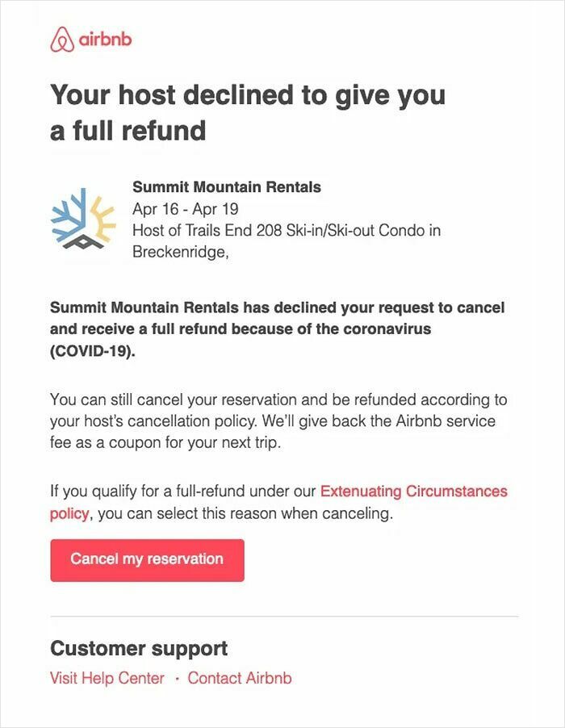Open Airbnb home via the header logo
The image size is (565, 728).
tap(61, 36)
